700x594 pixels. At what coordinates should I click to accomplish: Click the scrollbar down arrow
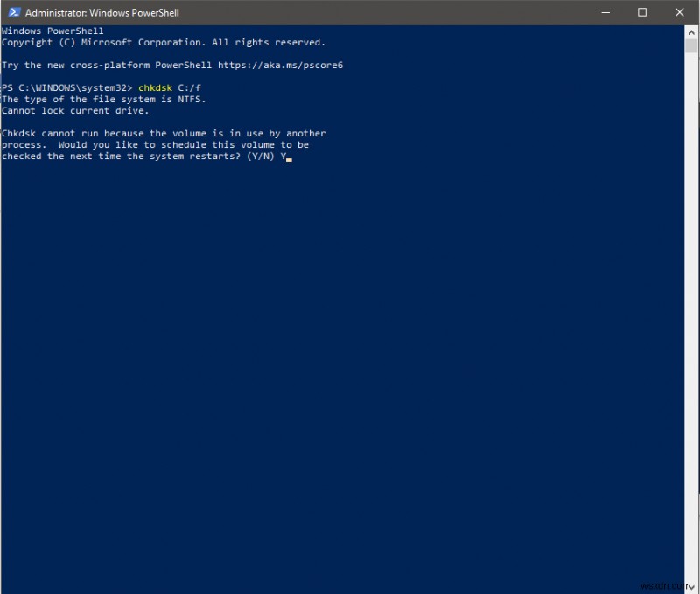(x=691, y=584)
